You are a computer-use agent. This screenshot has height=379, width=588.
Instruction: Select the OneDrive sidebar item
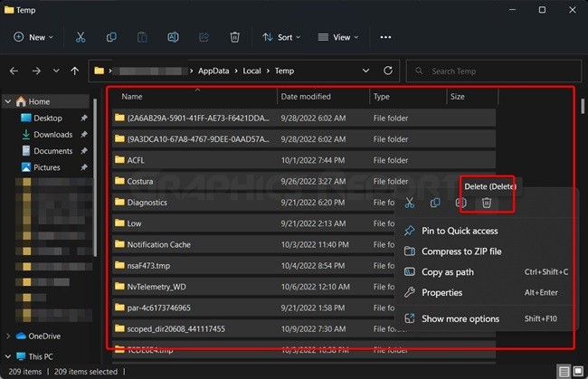point(44,336)
